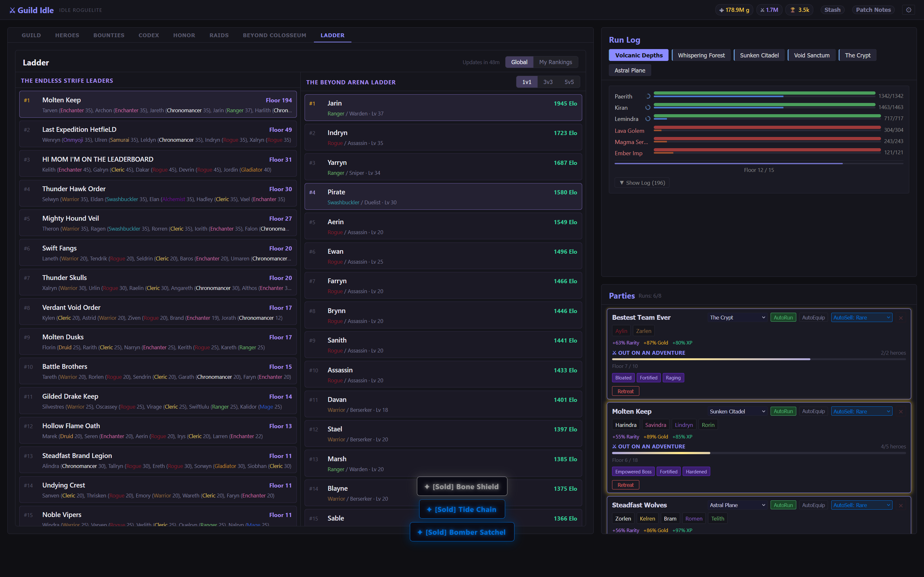Click the Bloated modifier tag

click(623, 378)
